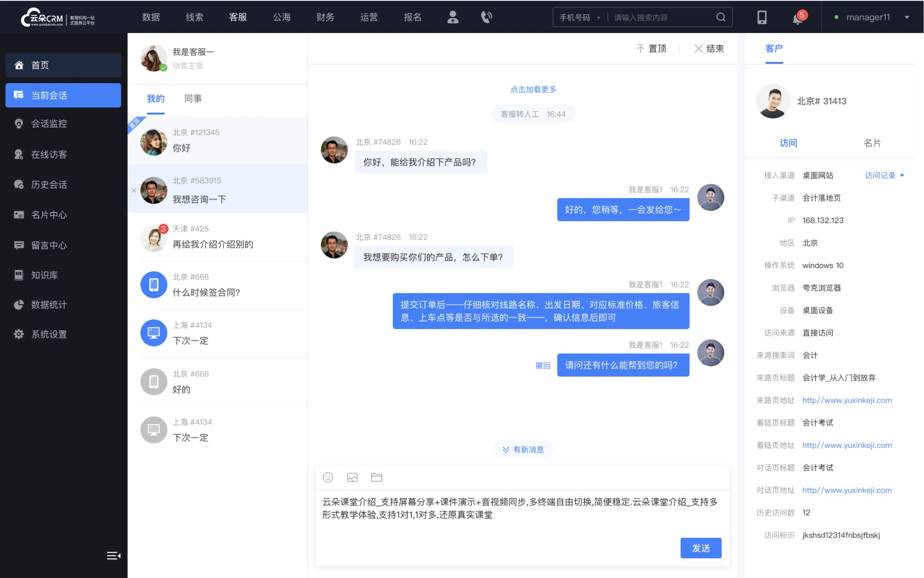Click 置顶 button to pin conversation
924x578 pixels.
(652, 48)
